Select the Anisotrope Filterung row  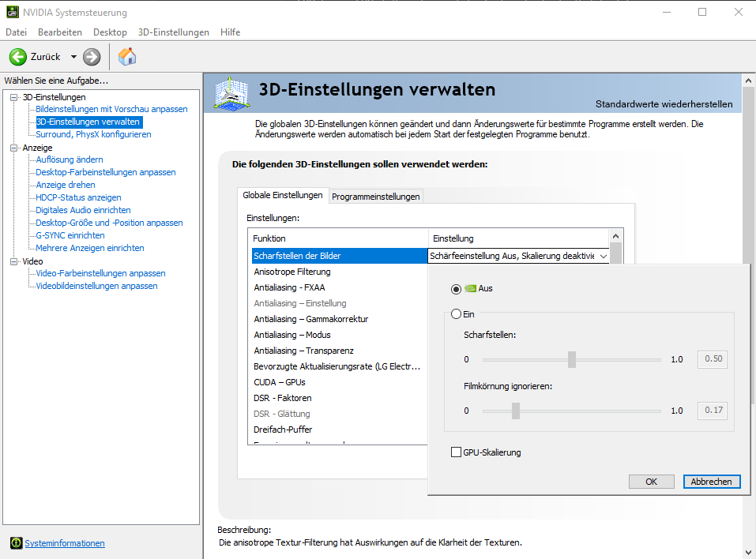click(340, 272)
